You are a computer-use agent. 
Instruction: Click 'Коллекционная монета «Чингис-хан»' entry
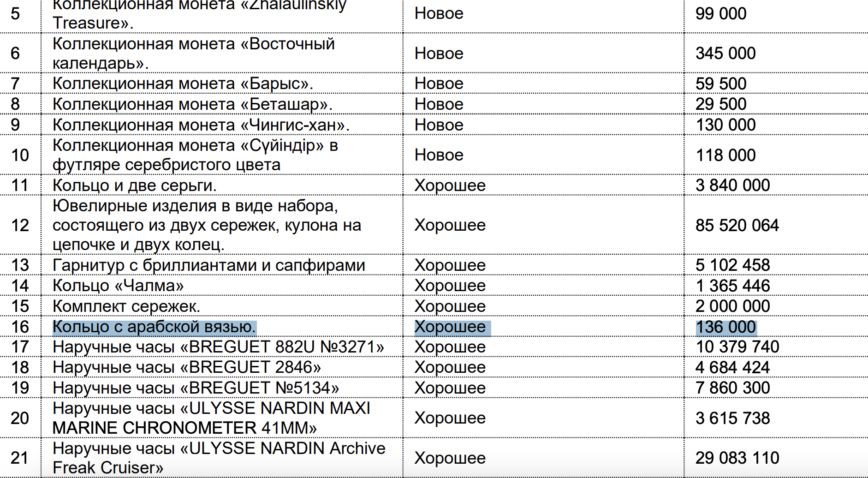point(201,125)
